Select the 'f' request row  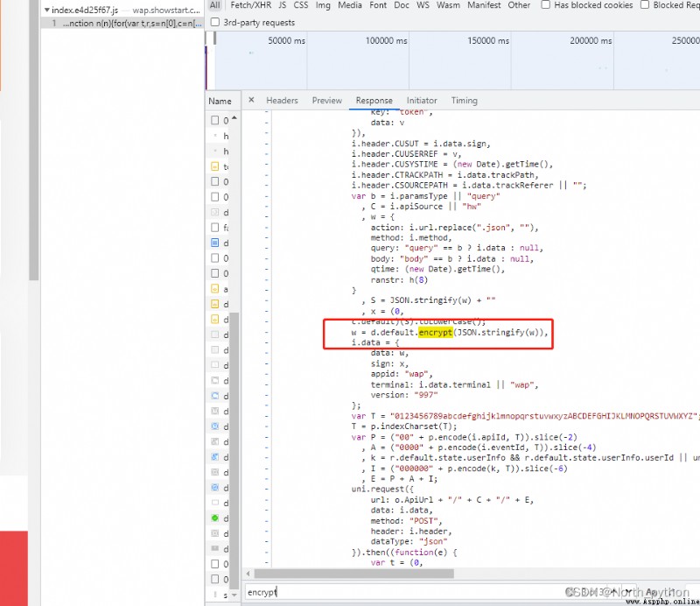pyautogui.click(x=220, y=228)
